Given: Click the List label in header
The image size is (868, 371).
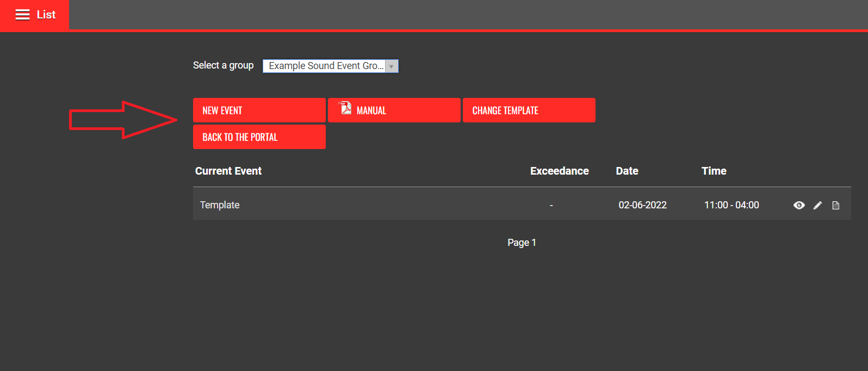Looking at the screenshot, I should [46, 15].
